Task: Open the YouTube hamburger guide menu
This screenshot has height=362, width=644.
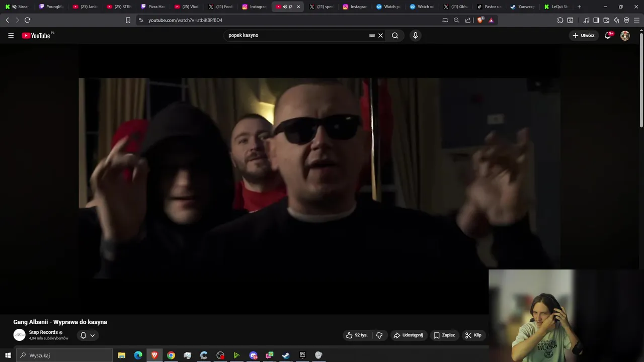Action: click(x=11, y=36)
